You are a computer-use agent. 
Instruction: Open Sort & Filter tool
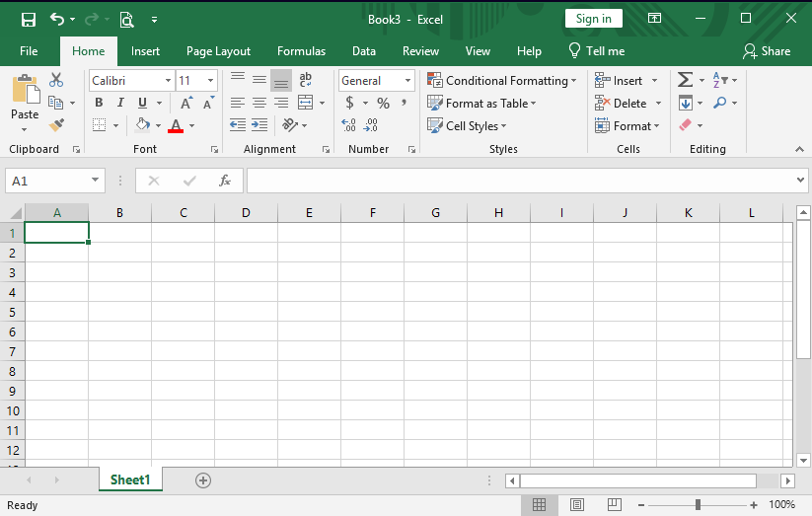(720, 80)
